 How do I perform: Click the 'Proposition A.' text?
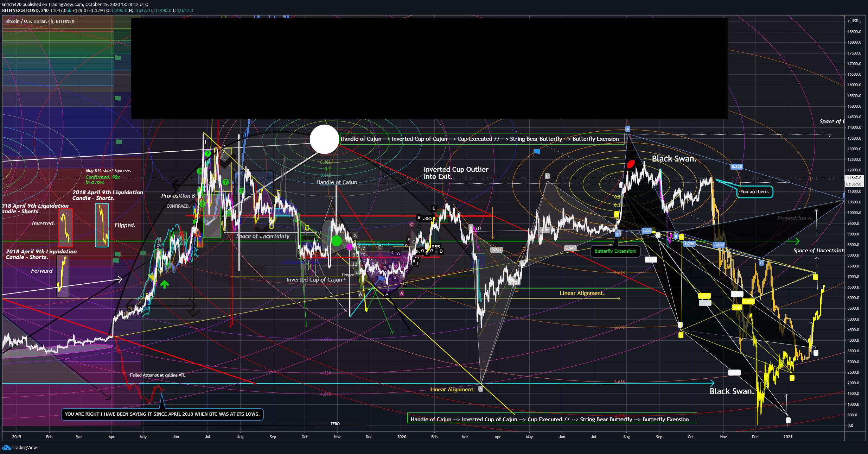pyautogui.click(x=795, y=218)
